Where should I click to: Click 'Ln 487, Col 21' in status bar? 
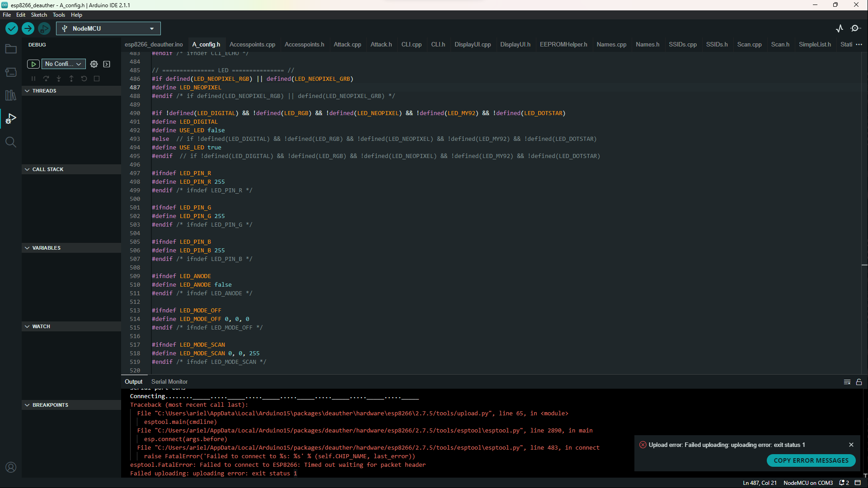point(760,483)
